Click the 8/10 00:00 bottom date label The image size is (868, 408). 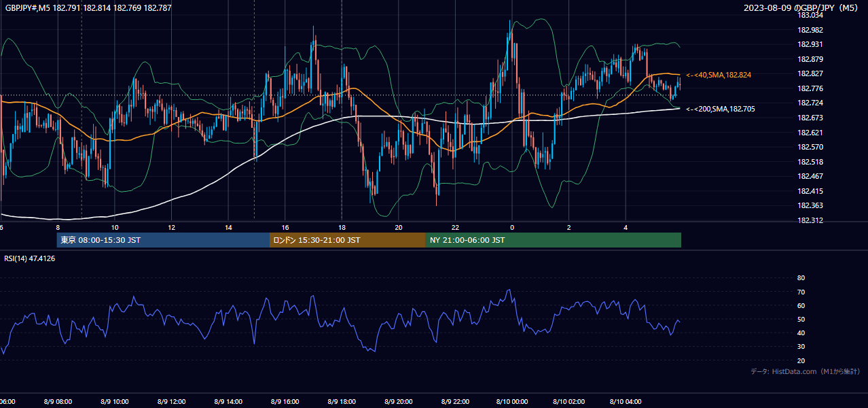[x=512, y=401]
